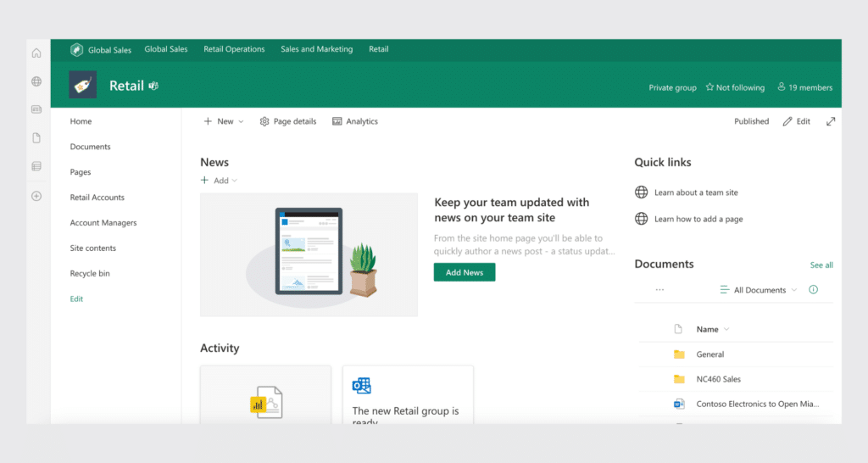Click green Edit link in left navigation
The height and width of the screenshot is (463, 868).
76,299
